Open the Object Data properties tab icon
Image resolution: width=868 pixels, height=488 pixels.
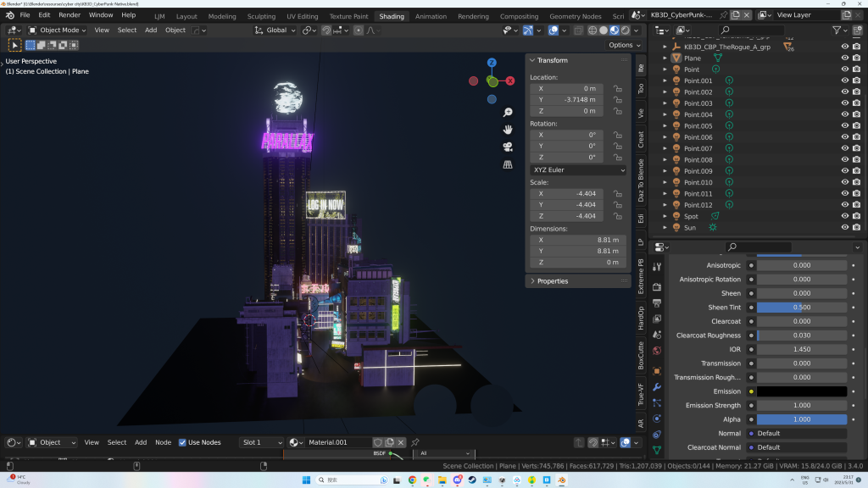pos(657,451)
